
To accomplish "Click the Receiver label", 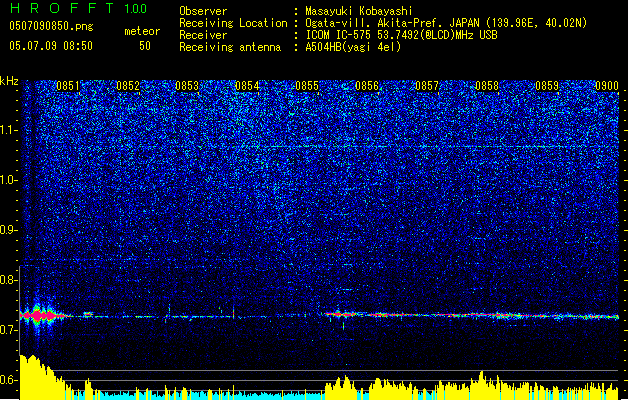I will pyautogui.click(x=203, y=35).
